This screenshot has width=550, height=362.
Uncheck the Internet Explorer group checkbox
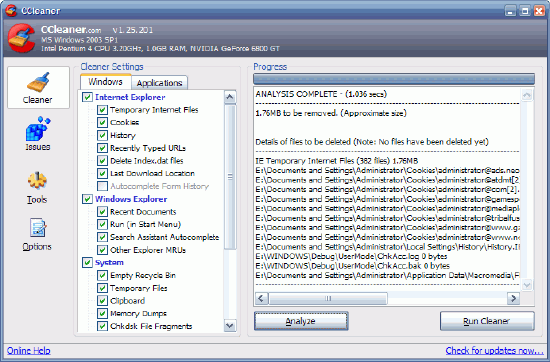[x=87, y=97]
